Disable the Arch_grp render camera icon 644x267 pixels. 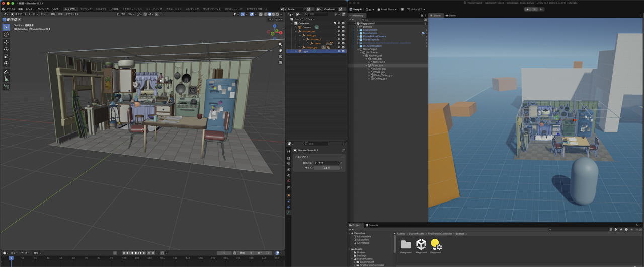343,35
